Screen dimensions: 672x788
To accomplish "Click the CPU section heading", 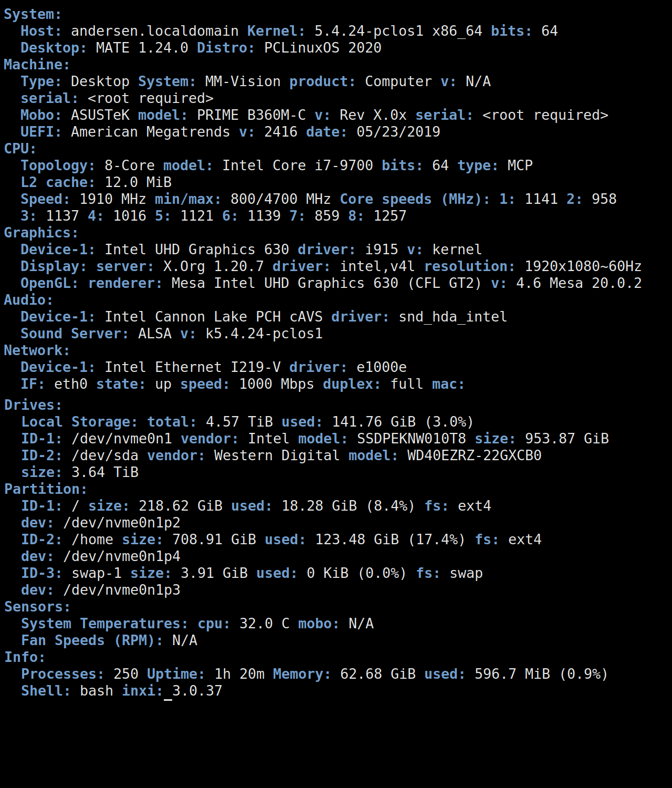I will (20, 149).
